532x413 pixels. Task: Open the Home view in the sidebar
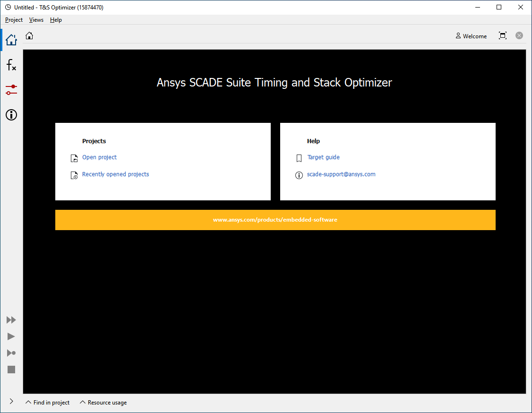11,40
